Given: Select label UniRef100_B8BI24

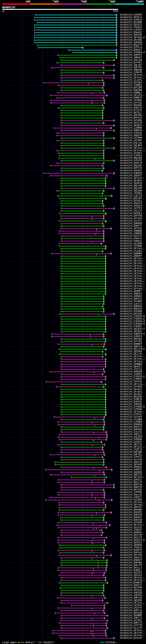Looking at the screenshot, I should [x=131, y=346].
